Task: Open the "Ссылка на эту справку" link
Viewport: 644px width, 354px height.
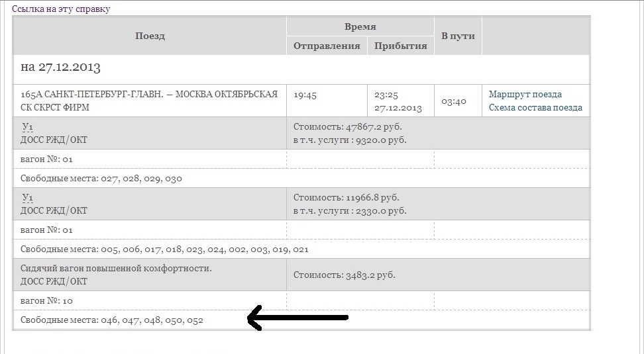Action: [x=61, y=9]
